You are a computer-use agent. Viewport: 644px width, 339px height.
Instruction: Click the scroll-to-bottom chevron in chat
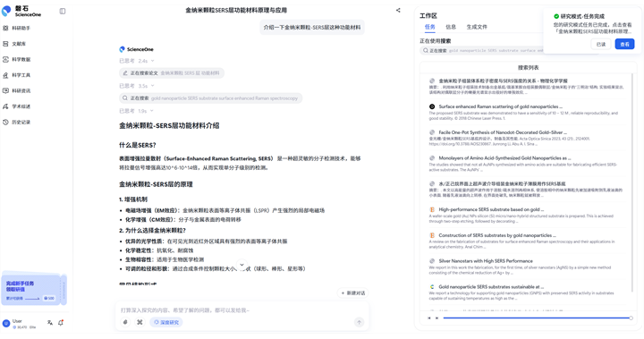click(241, 265)
